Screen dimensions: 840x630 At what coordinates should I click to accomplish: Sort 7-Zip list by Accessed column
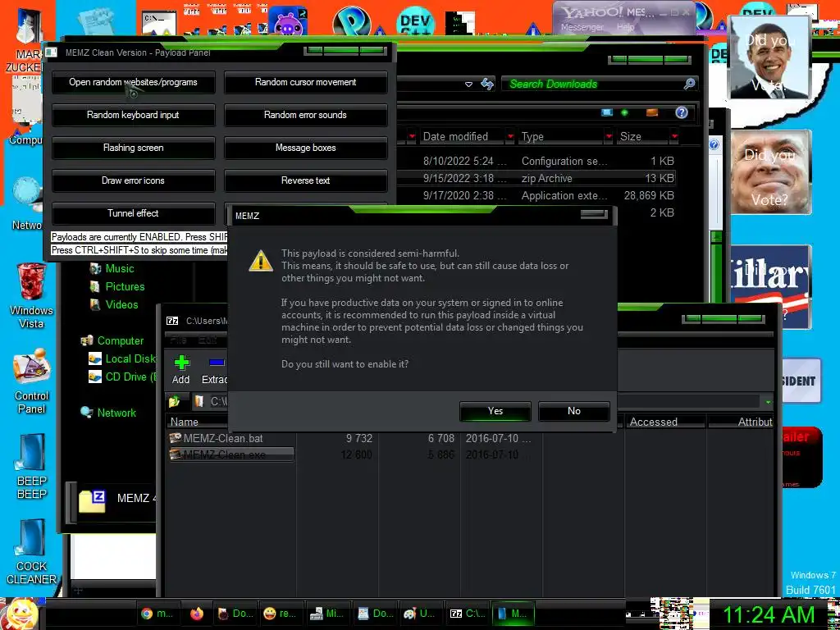(x=664, y=422)
